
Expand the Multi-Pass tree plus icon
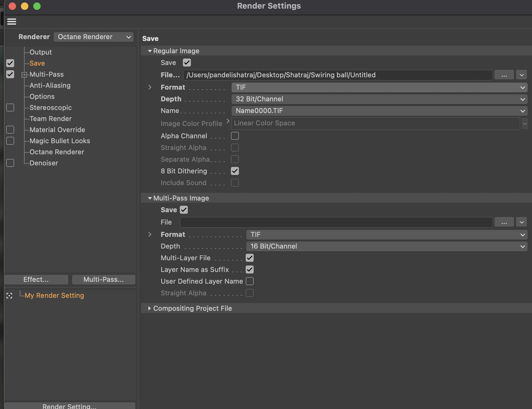24,75
